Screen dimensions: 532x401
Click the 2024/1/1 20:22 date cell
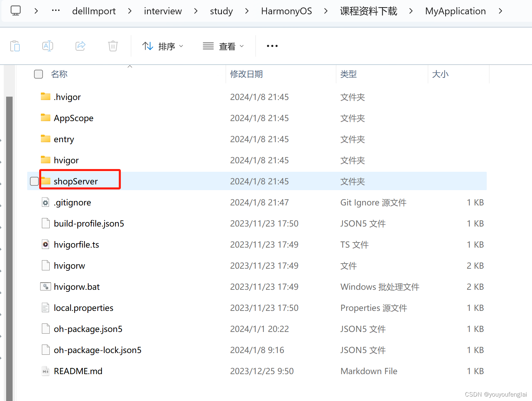(259, 329)
